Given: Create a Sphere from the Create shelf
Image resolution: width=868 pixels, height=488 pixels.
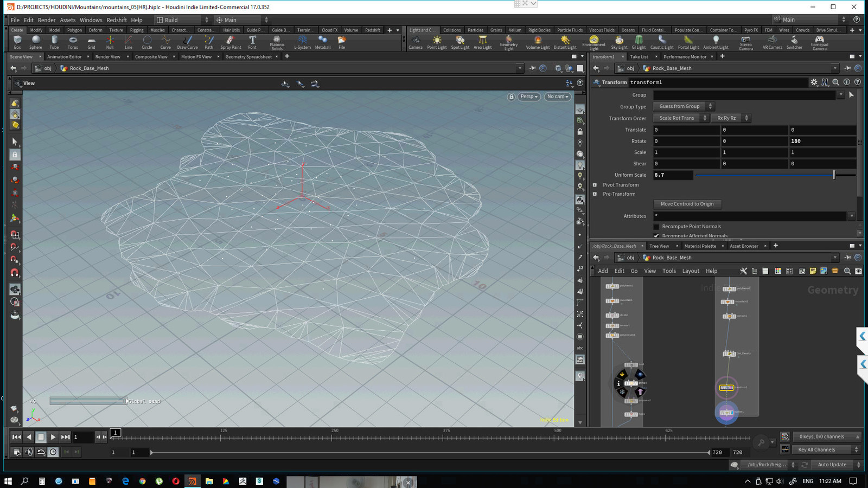Looking at the screenshot, I should [35, 43].
